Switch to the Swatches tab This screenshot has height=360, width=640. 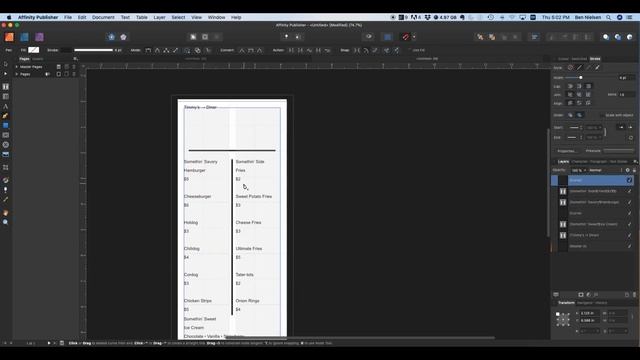click(579, 59)
